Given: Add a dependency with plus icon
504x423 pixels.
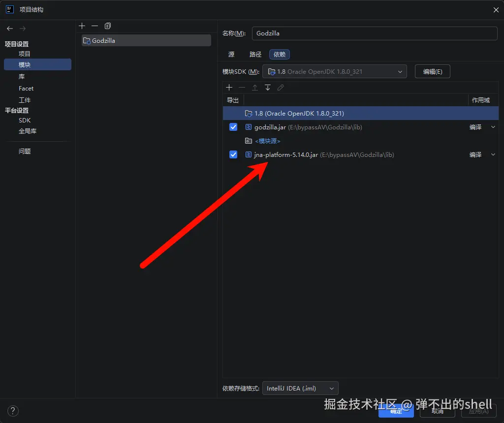Looking at the screenshot, I should pyautogui.click(x=229, y=88).
